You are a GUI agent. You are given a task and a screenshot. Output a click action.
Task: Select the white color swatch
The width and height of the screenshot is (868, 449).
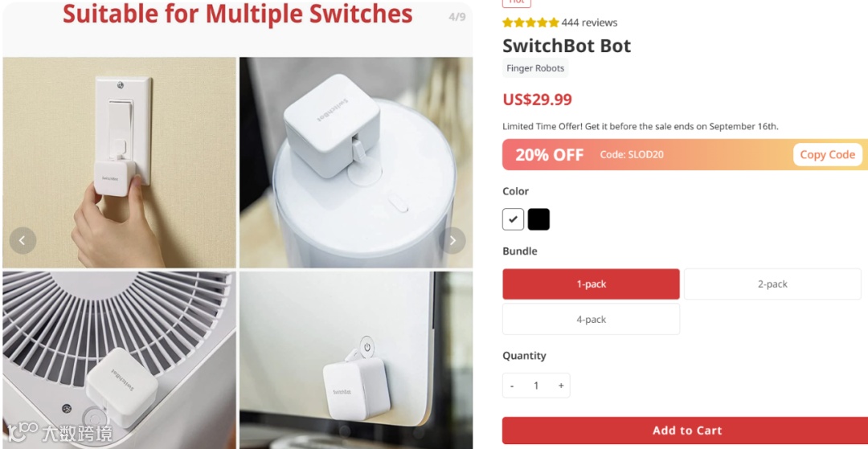pos(513,219)
